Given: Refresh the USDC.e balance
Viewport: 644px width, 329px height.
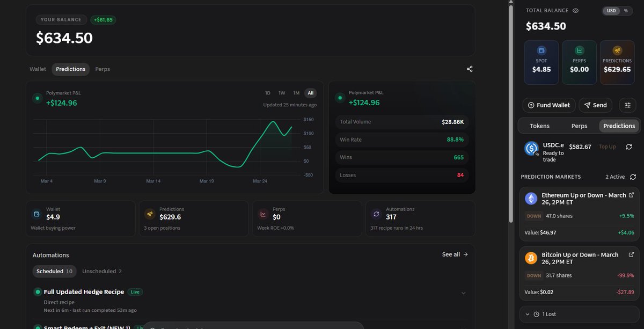Looking at the screenshot, I should 629,147.
